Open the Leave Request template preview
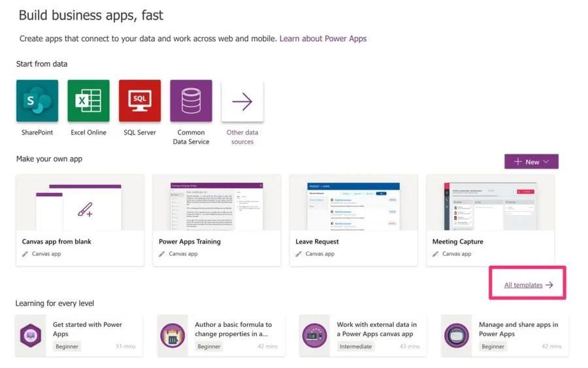 (x=353, y=203)
